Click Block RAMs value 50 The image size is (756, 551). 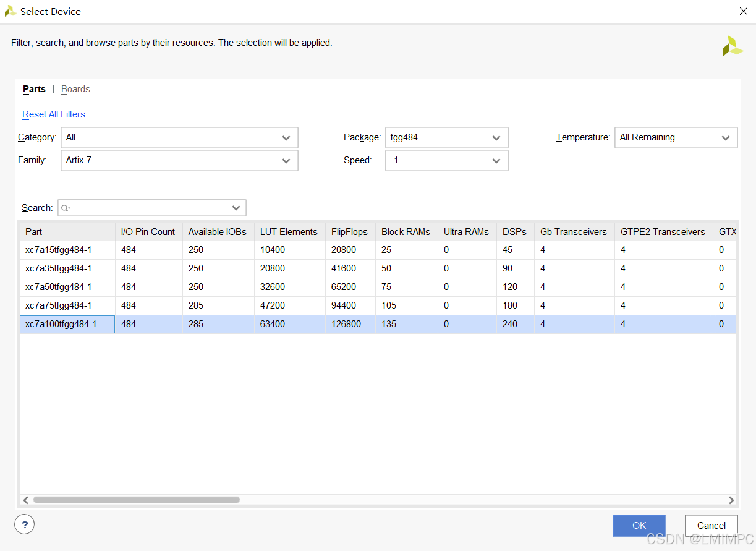coord(386,268)
